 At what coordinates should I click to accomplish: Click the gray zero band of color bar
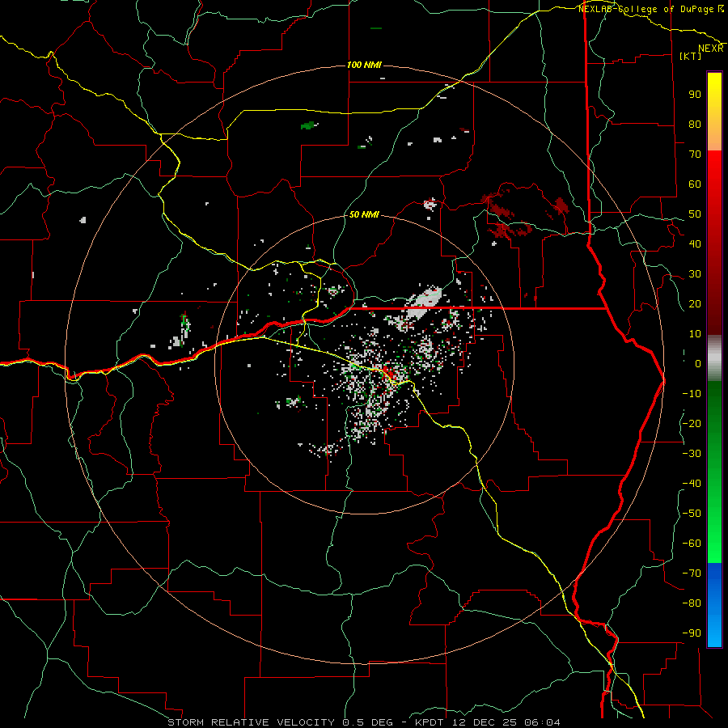pyautogui.click(x=714, y=358)
